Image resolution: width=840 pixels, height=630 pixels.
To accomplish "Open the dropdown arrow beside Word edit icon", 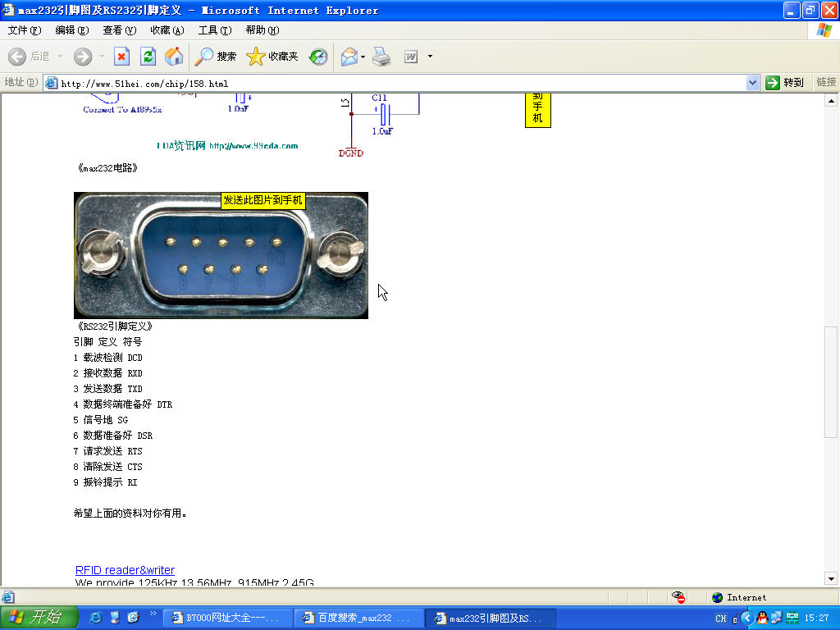I will 430,57.
